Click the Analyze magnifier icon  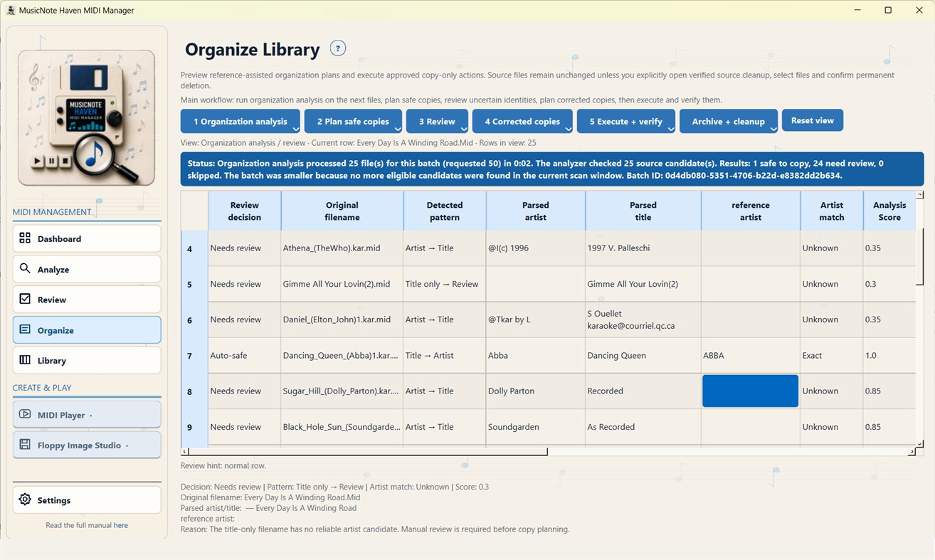[x=25, y=269]
